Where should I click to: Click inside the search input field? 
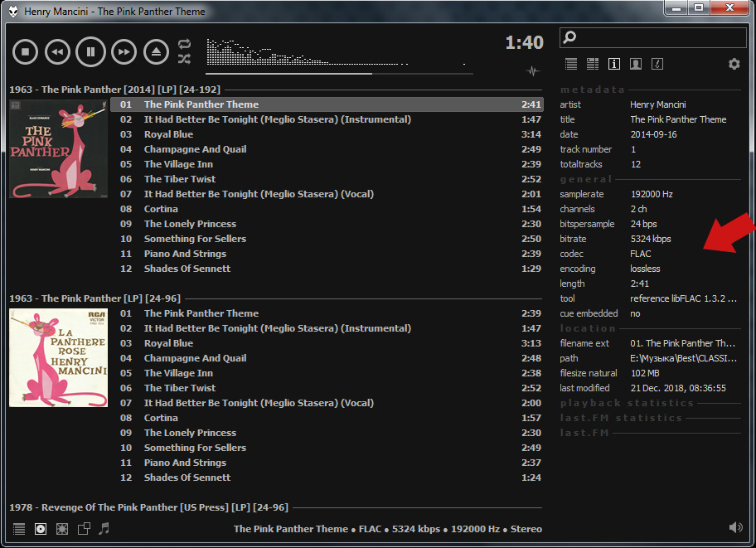click(x=655, y=37)
